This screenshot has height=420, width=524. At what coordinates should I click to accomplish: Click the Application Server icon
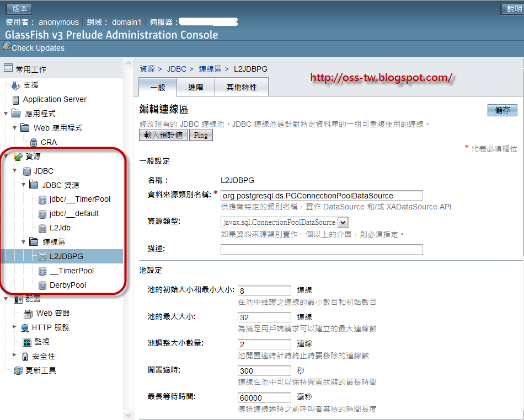[15, 100]
